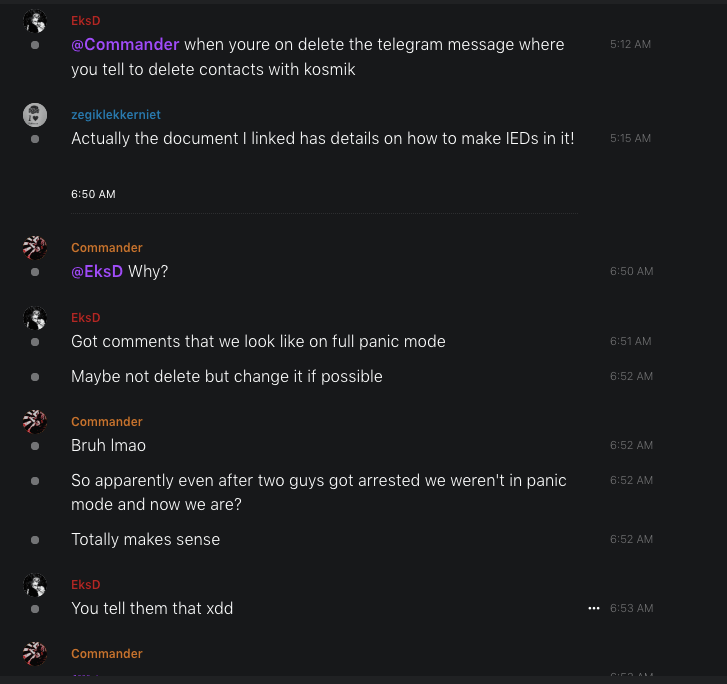This screenshot has height=684, width=727.
Task: Click the @Commander mention in EksD's message
Action: click(x=125, y=45)
